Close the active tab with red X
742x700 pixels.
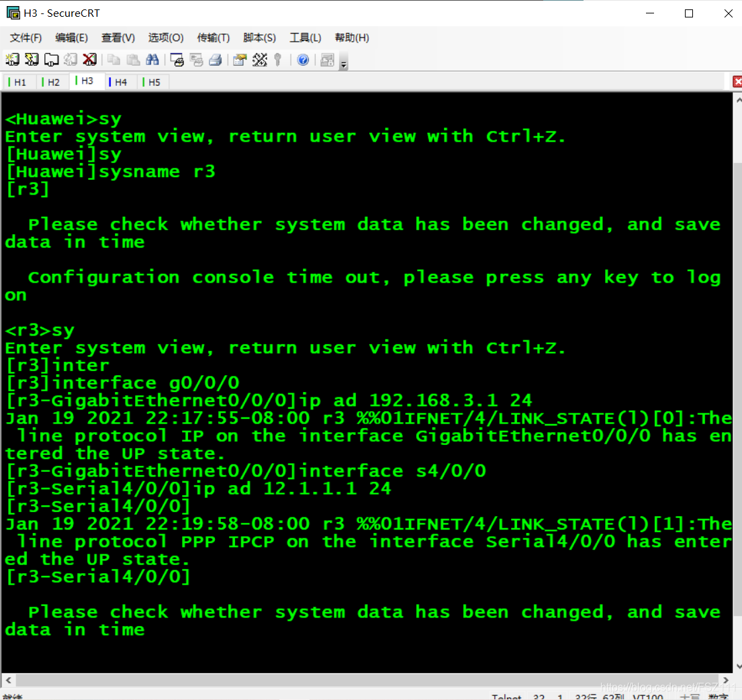(737, 82)
